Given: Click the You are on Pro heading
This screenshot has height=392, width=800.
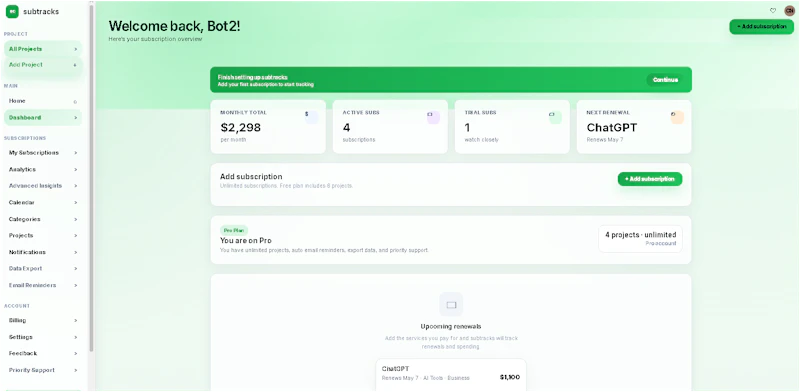Looking at the screenshot, I should pyautogui.click(x=246, y=240).
